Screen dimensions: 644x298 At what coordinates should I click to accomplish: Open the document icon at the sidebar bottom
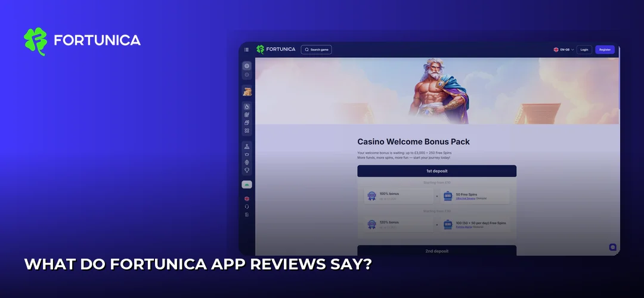point(247,215)
